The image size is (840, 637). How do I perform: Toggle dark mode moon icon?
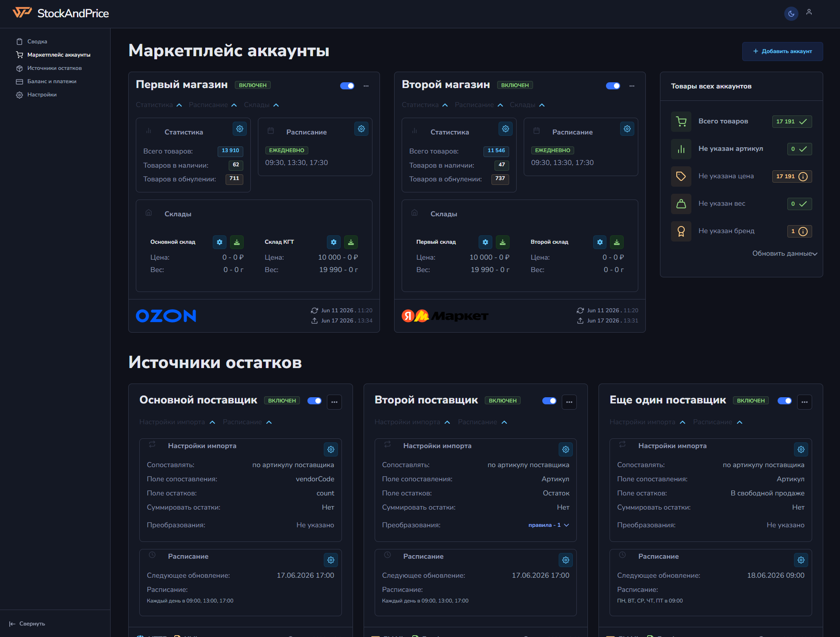(x=791, y=14)
